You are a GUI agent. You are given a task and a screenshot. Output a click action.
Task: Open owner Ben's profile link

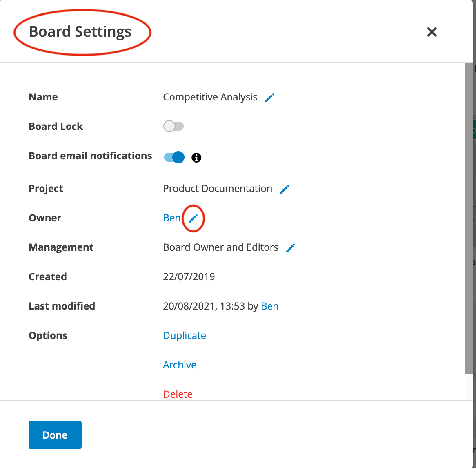click(x=172, y=218)
